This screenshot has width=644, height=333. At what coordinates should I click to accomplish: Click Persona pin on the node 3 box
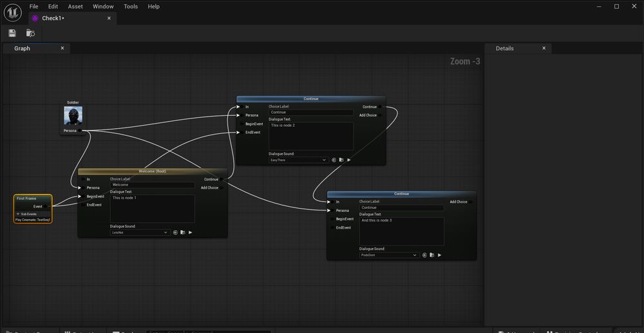pyautogui.click(x=332, y=210)
